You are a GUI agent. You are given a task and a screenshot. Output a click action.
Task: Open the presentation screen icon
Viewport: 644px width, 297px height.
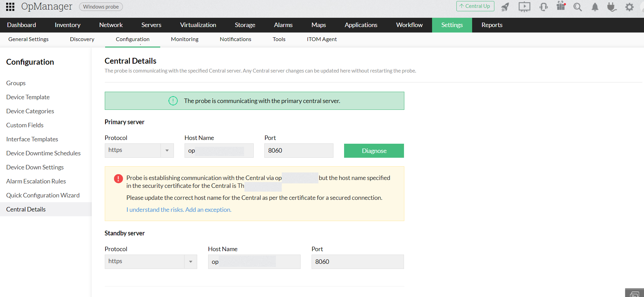pyautogui.click(x=524, y=7)
